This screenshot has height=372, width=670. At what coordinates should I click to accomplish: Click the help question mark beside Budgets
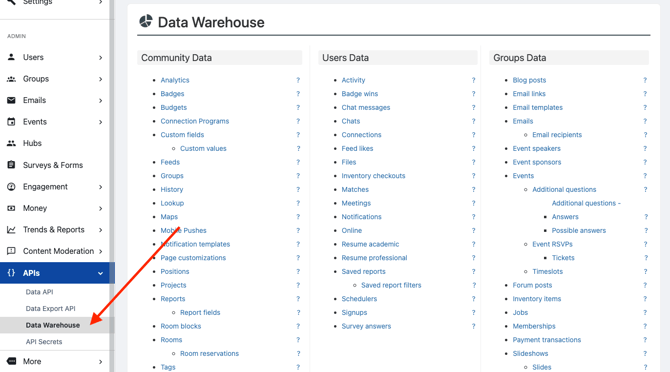tap(298, 107)
